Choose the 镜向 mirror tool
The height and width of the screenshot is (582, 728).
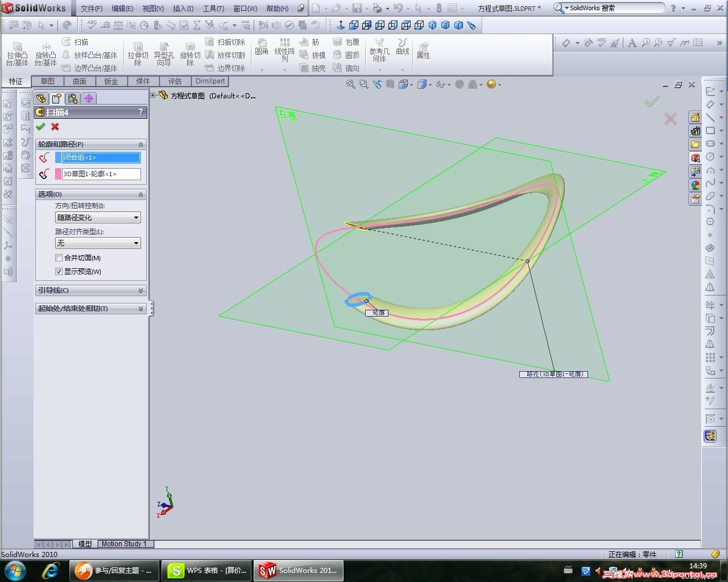click(x=346, y=68)
